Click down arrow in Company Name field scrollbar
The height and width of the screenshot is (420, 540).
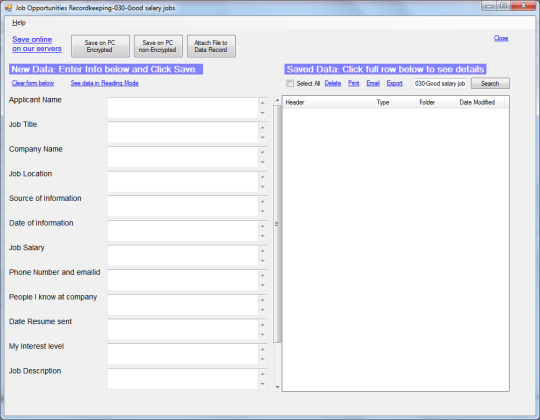click(x=263, y=162)
